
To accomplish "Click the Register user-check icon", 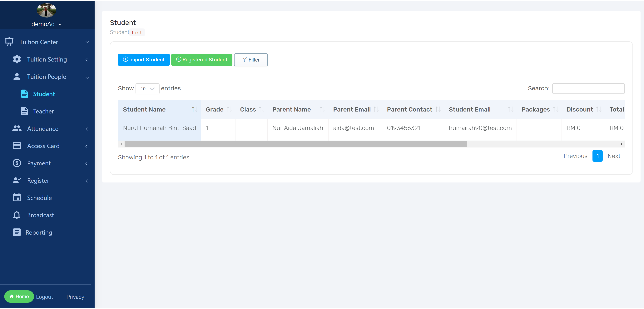I will (x=17, y=180).
